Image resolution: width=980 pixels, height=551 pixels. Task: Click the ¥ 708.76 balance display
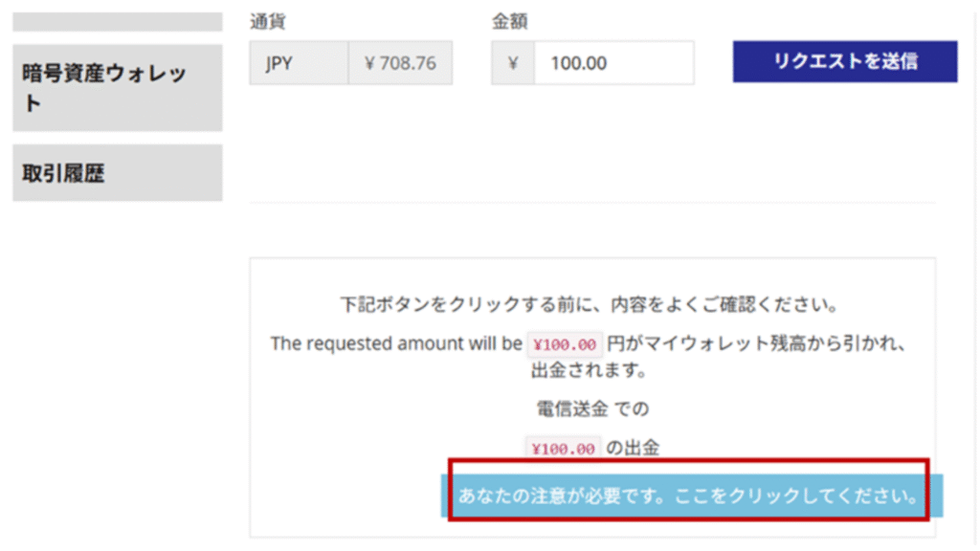tap(400, 64)
